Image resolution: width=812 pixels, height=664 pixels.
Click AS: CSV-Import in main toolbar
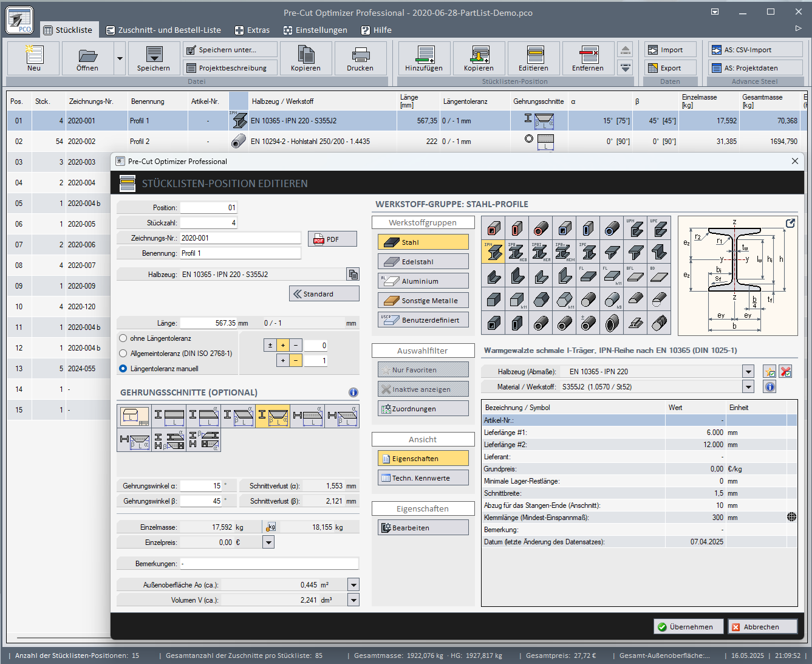click(x=756, y=50)
